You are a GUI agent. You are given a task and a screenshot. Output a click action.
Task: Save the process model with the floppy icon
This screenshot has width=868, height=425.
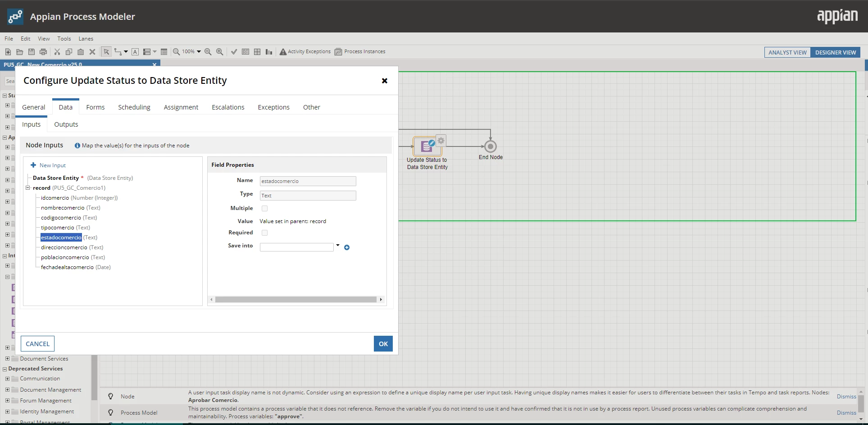click(x=32, y=52)
